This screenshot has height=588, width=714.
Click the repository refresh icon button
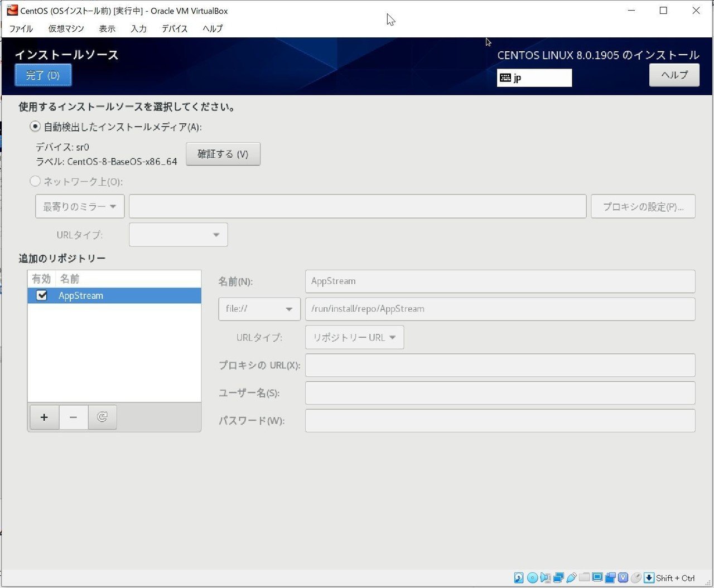(x=102, y=417)
